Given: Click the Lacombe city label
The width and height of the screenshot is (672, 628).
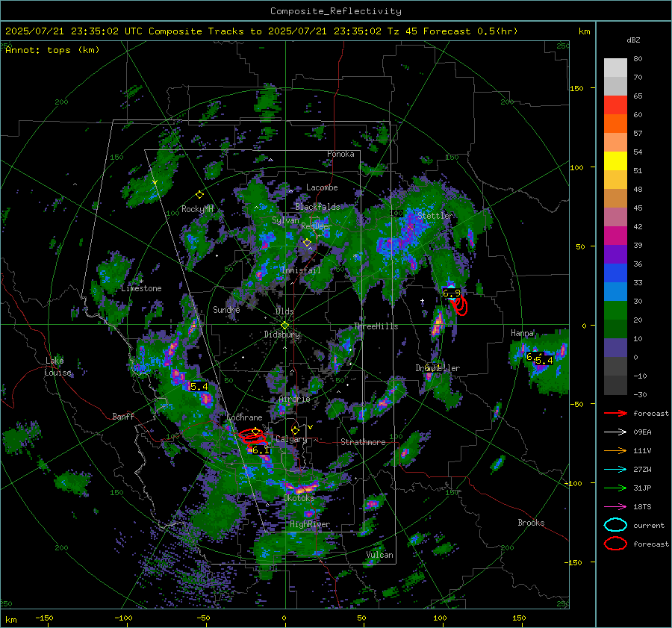Looking at the screenshot, I should click(322, 187).
